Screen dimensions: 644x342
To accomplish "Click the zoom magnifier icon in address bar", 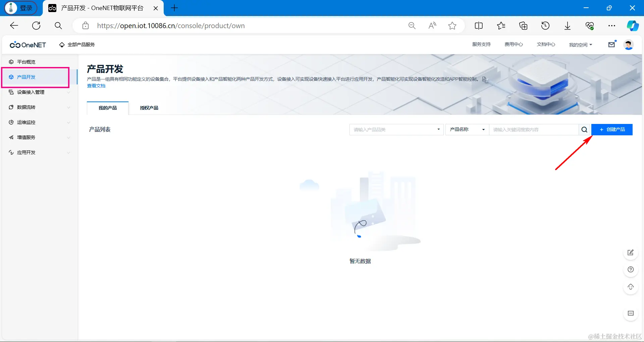I will click(x=412, y=25).
